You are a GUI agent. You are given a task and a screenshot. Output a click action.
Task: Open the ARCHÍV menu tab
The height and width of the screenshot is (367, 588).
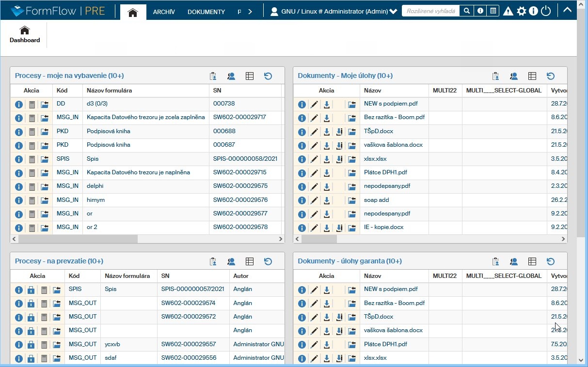click(164, 12)
